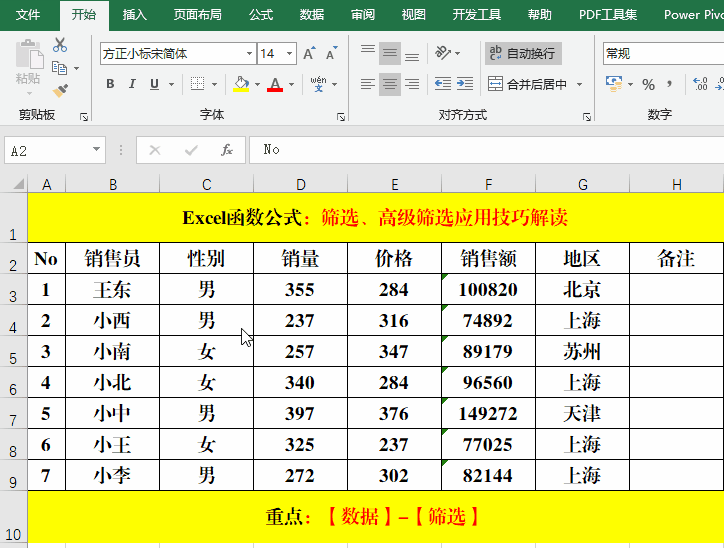Open the 常规 number format dropdown
The width and height of the screenshot is (724, 548).
click(x=662, y=53)
